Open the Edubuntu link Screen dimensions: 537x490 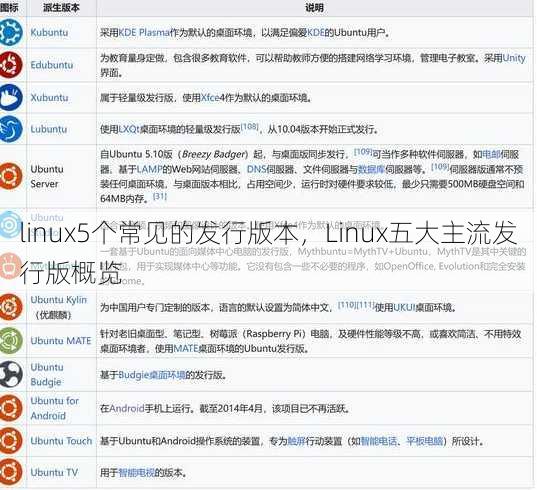(x=52, y=65)
